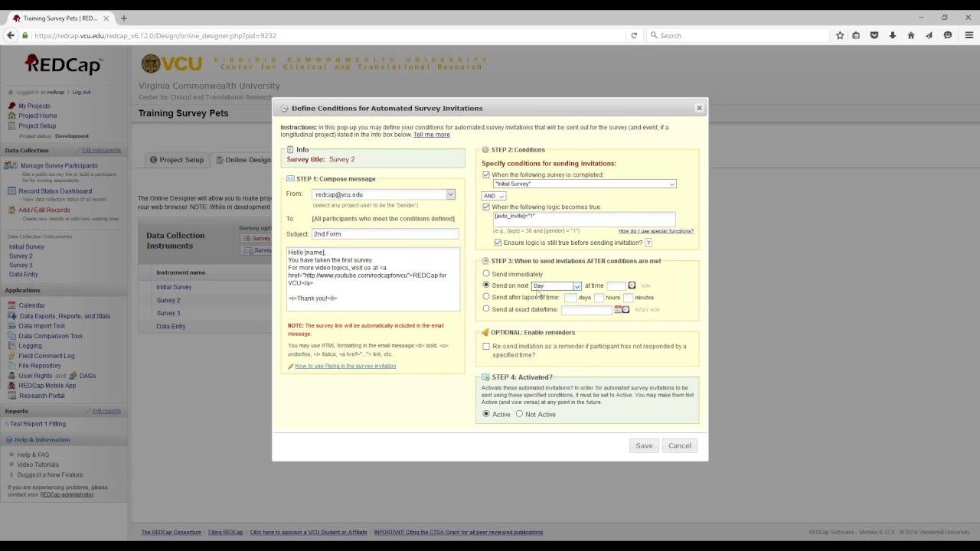
Task: Click 'Edit instruments' link in Data Collection
Action: point(101,150)
